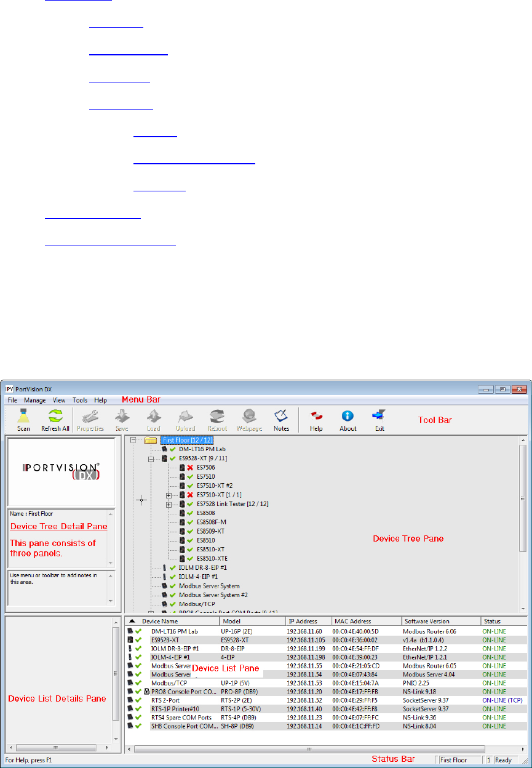This screenshot has height=768, width=532.
Task: Sort by the Model column header
Action: [x=252, y=621]
